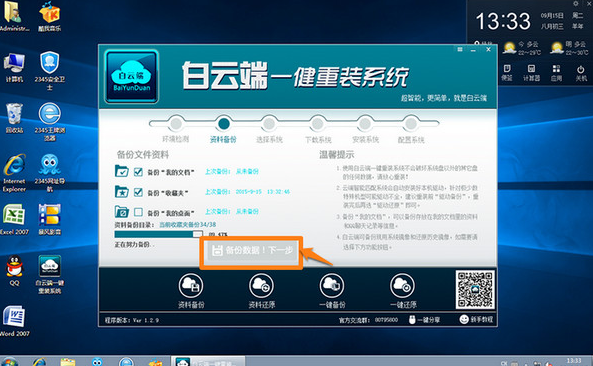Minimize the BaiYunDuan window
This screenshot has width=593, height=366.
[473, 50]
